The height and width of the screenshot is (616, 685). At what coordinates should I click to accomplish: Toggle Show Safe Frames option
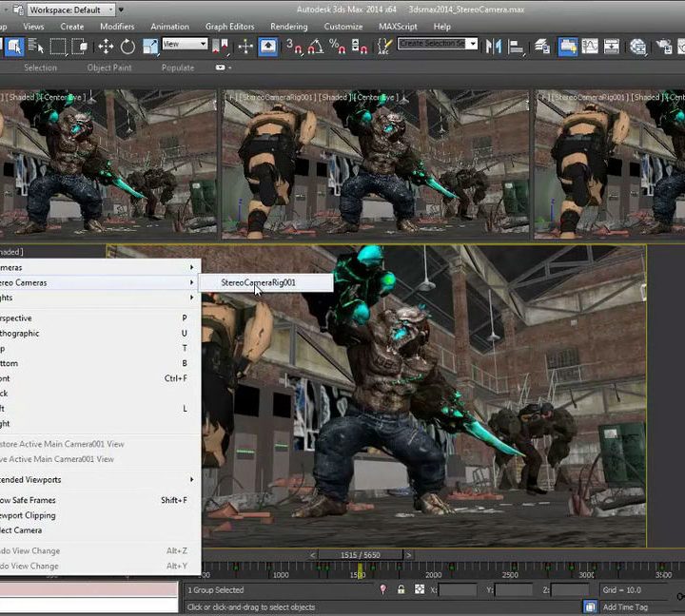click(x=98, y=500)
